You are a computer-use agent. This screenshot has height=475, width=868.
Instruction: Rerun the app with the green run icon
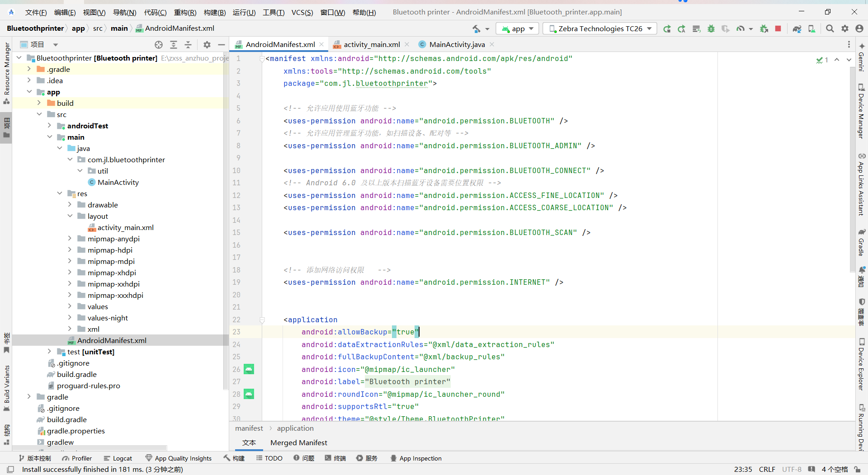(667, 28)
